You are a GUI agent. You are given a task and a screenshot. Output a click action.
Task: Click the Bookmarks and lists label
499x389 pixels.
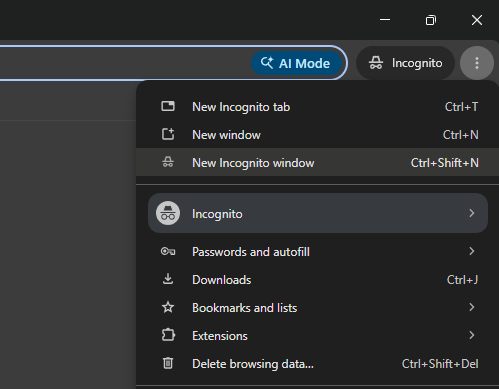(245, 308)
